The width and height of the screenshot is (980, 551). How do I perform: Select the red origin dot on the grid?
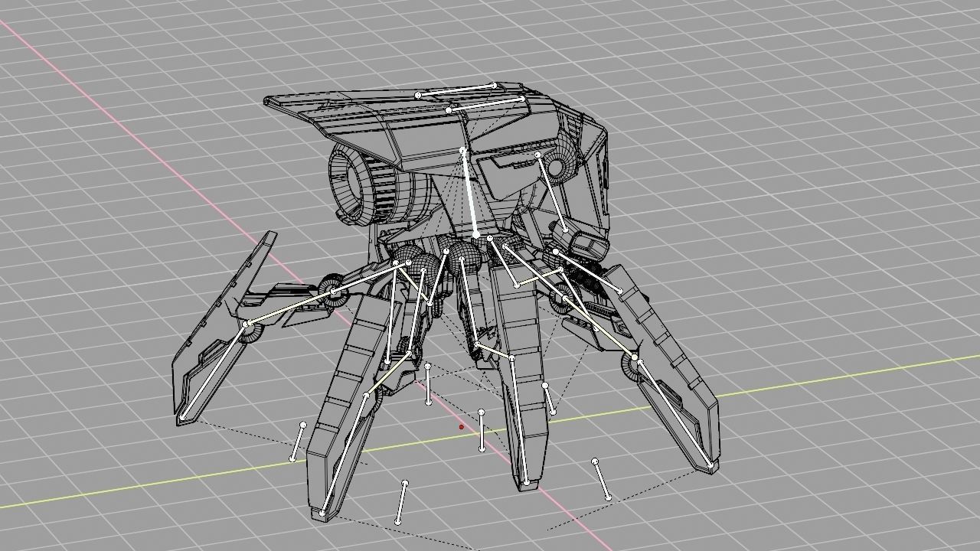coord(462,427)
